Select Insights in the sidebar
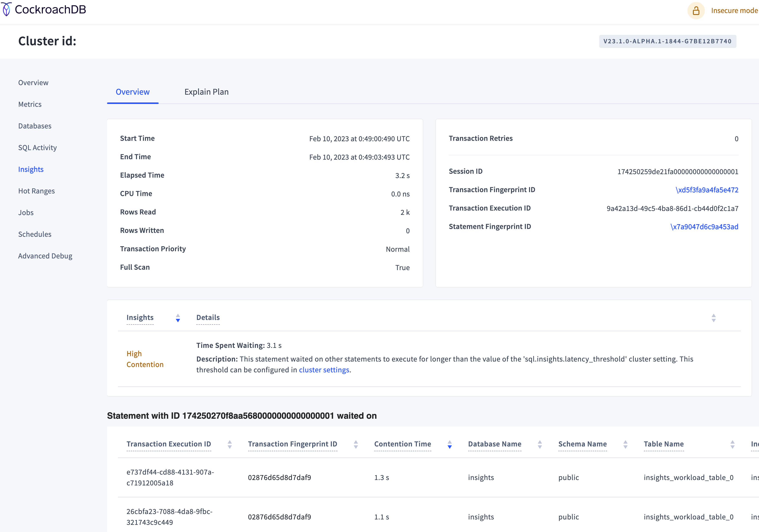Screen dimensions: 759x532 pyautogui.click(x=31, y=170)
